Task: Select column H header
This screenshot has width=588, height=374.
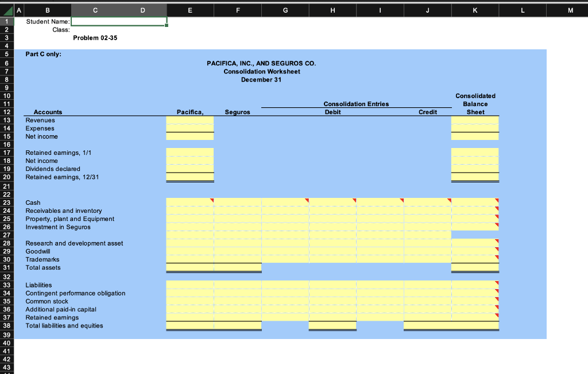Action: click(332, 10)
